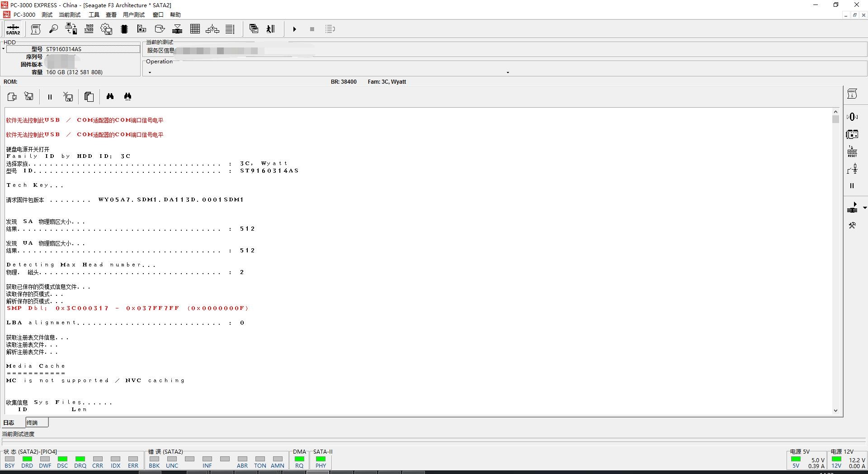Open the ROM chip icon
Viewport: 868px width, 474px height.
[x=124, y=29]
